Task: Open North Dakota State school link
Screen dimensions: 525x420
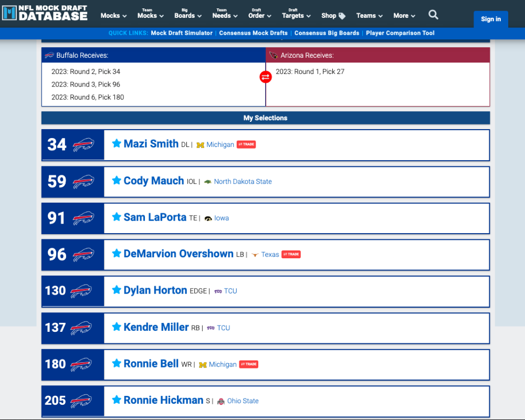Action: tap(243, 182)
